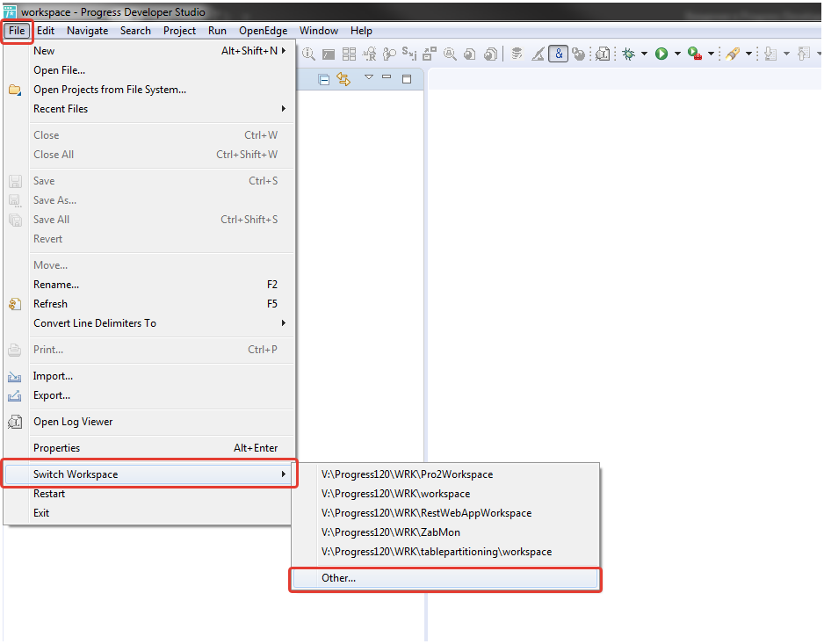Click the database stack toolbar icon
Image resolution: width=824 pixels, height=644 pixels.
click(517, 54)
